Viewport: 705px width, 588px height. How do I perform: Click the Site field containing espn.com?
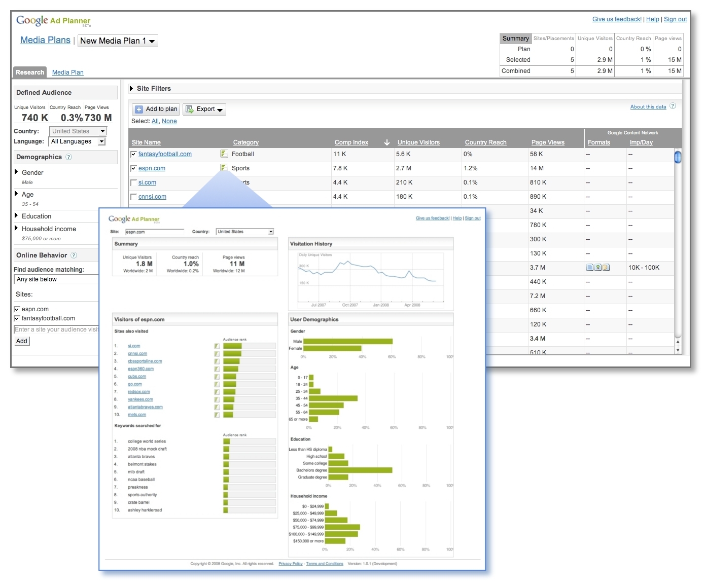click(x=154, y=232)
